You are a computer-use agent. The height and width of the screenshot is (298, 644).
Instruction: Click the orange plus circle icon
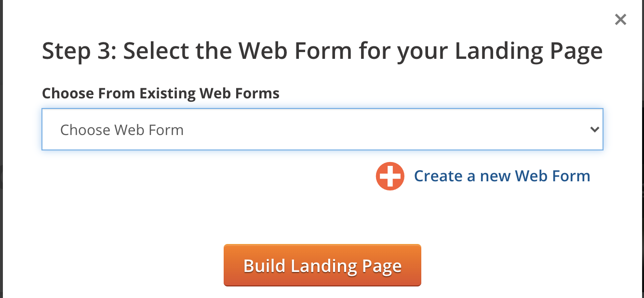coord(389,176)
